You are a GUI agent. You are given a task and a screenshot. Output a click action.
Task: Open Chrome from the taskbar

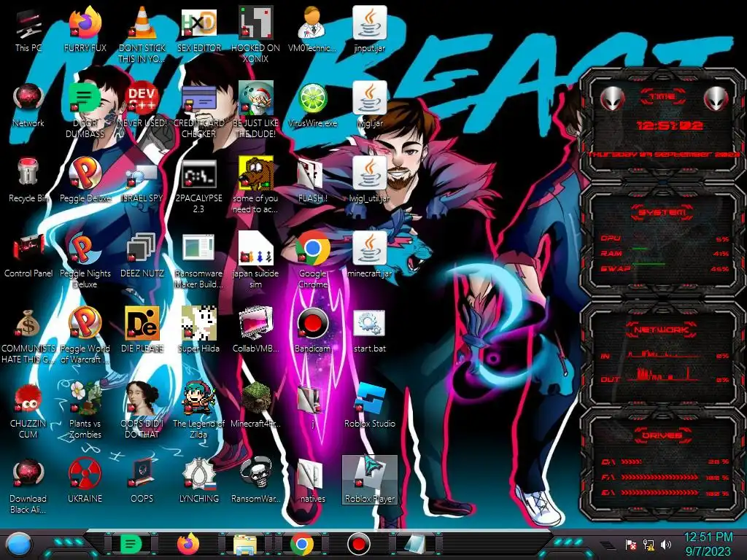(301, 544)
